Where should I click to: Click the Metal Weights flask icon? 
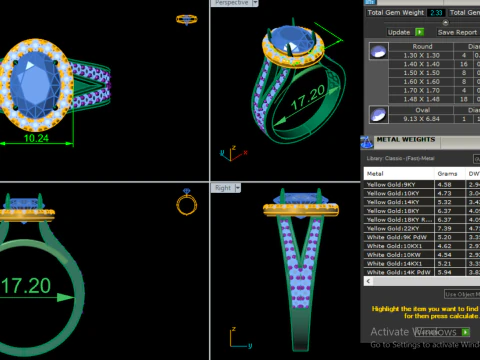(x=367, y=142)
